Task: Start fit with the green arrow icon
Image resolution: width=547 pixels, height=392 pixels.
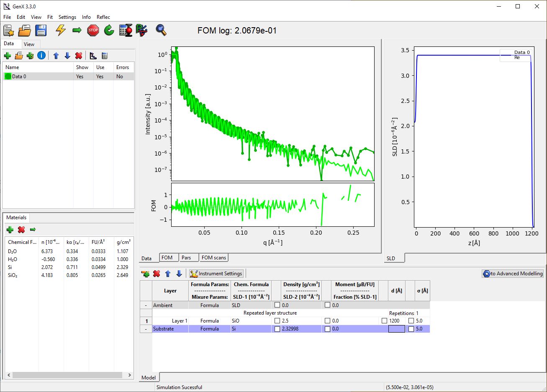Action: tap(77, 30)
